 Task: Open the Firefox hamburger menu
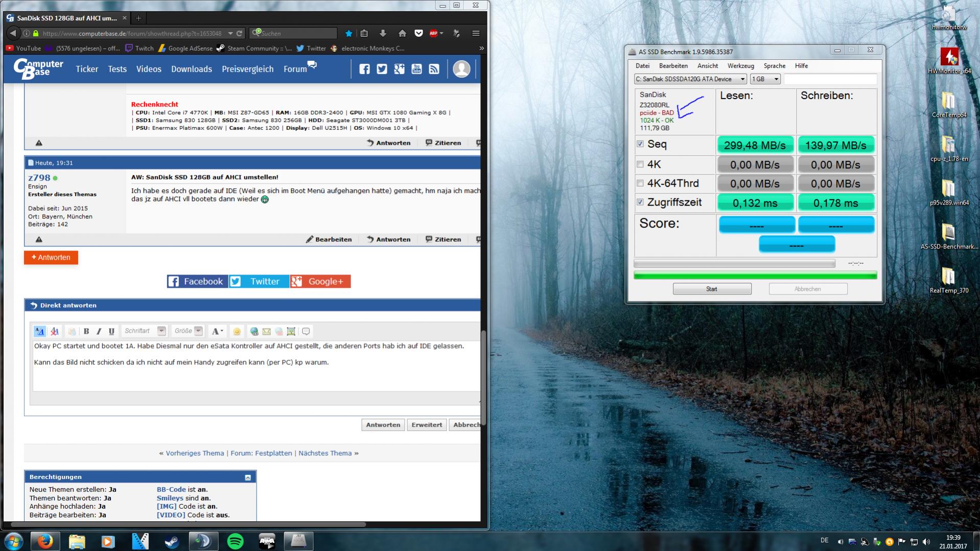[x=476, y=33]
